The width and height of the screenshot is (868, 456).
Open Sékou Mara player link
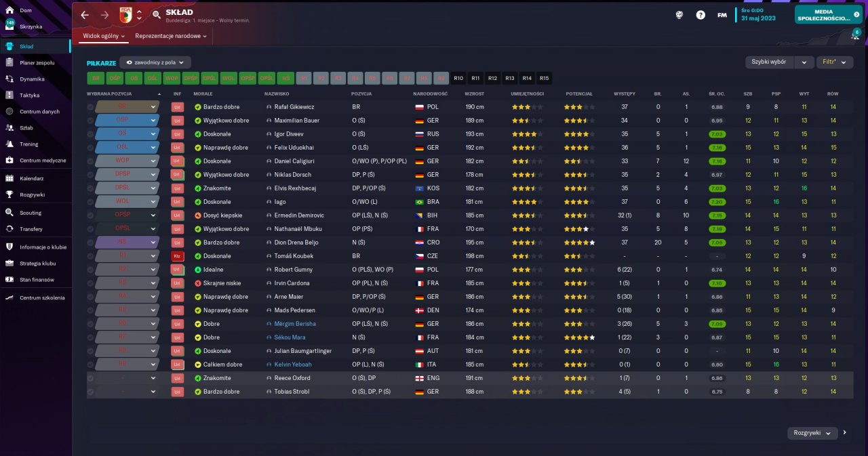tap(290, 337)
